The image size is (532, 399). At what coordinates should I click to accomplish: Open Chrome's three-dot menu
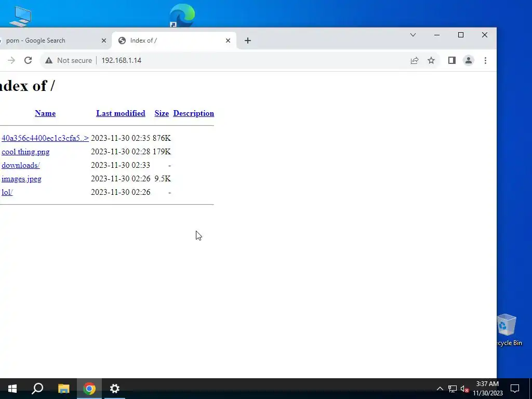(485, 60)
